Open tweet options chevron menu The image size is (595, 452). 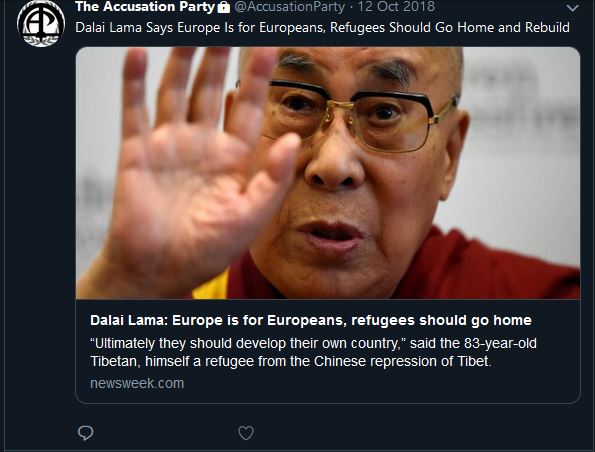pos(573,8)
